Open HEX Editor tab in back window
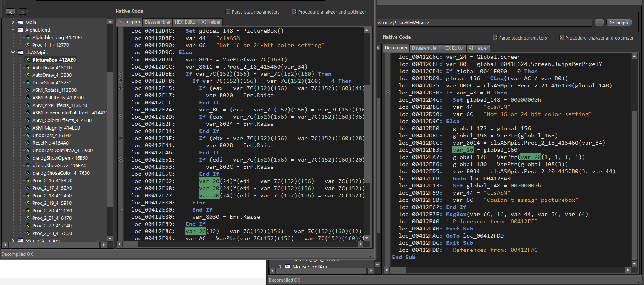This screenshot has width=644, height=285. [453, 48]
